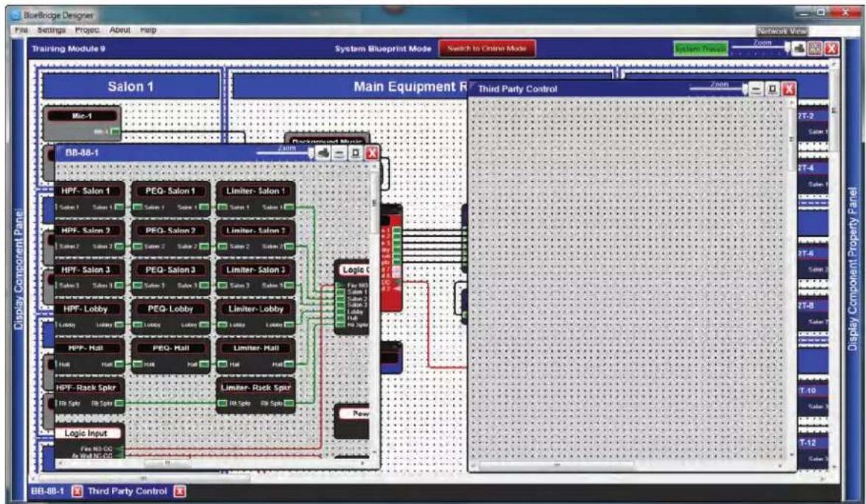Close the Third Party Control bottom tab
The width and height of the screenshot is (866, 504).
tap(180, 491)
